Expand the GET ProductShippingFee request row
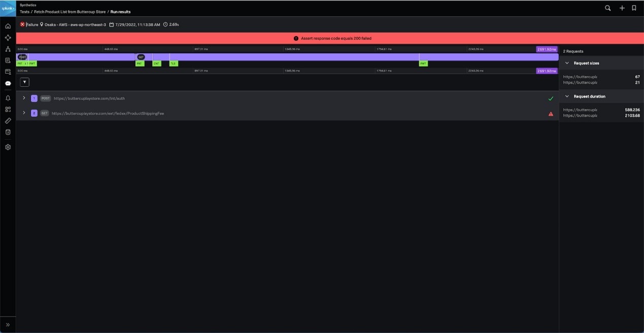The height and width of the screenshot is (333, 644). [24, 113]
